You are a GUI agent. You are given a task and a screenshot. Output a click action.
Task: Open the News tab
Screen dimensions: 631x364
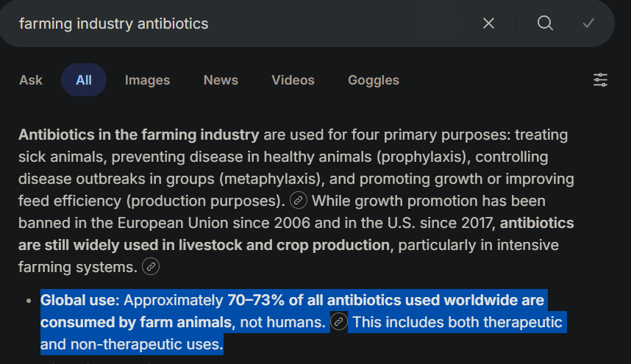[x=221, y=80]
